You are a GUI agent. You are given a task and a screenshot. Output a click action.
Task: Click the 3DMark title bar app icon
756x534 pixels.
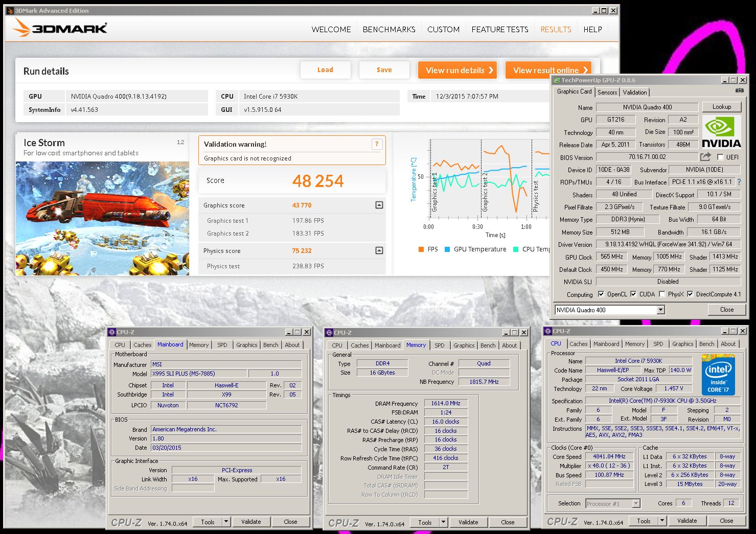(10, 11)
